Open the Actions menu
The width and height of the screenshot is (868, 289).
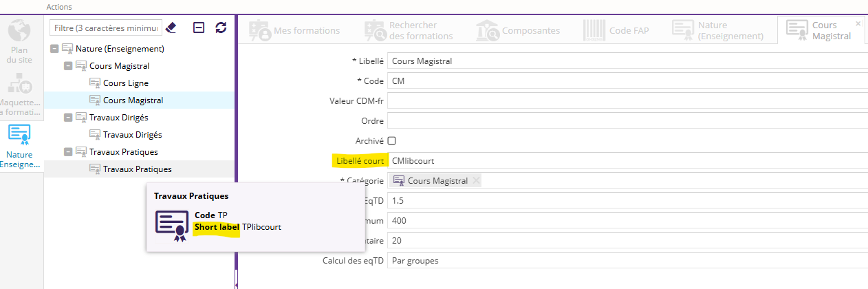[58, 6]
